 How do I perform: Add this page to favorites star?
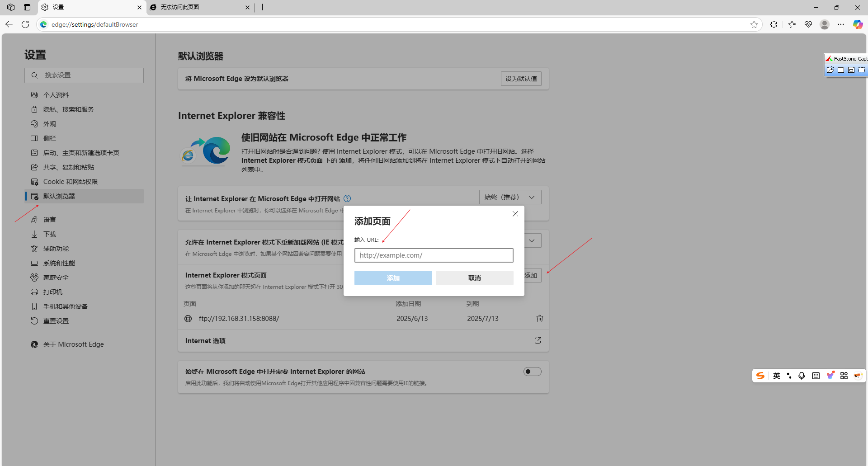pos(754,24)
